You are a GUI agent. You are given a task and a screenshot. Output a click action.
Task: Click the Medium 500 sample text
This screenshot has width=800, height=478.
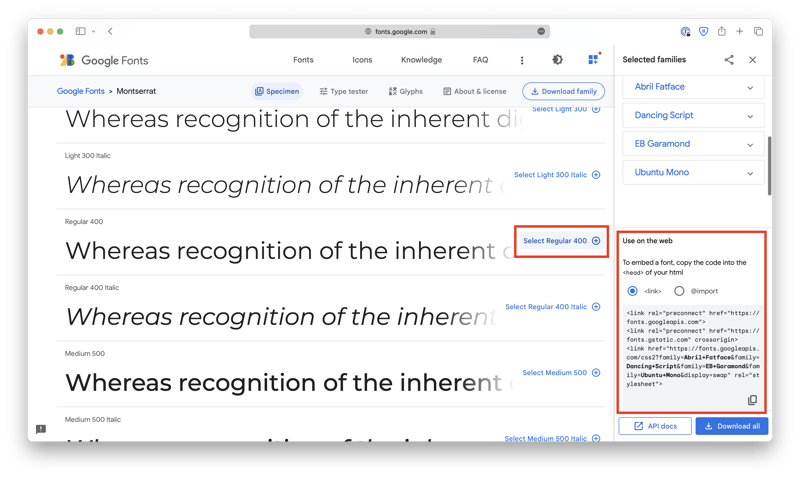[x=290, y=383]
